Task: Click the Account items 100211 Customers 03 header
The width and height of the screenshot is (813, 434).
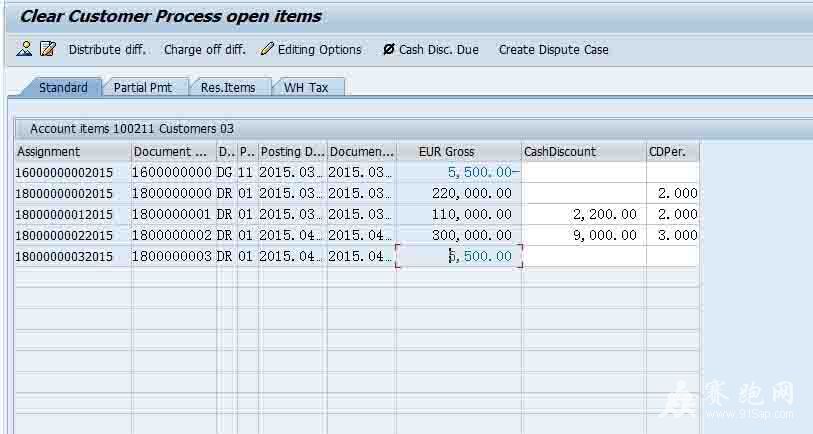Action: pos(132,129)
